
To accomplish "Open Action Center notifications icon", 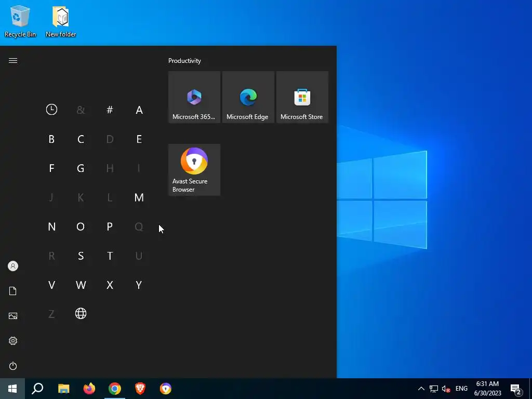I will pyautogui.click(x=516, y=389).
